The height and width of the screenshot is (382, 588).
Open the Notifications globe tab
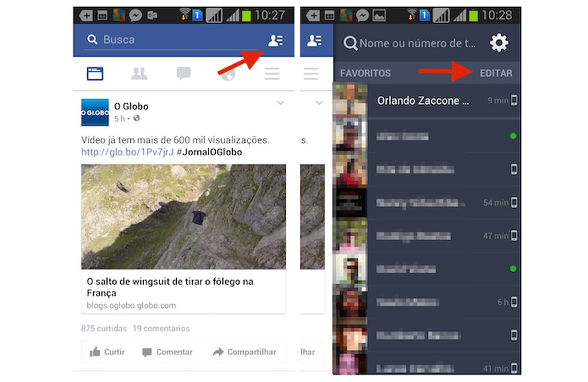pyautogui.click(x=228, y=74)
